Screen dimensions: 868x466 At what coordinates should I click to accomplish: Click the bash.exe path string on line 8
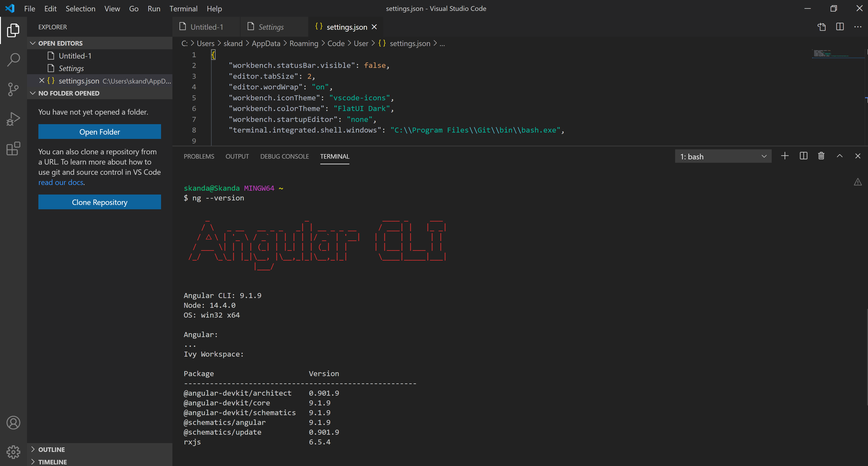click(x=475, y=130)
